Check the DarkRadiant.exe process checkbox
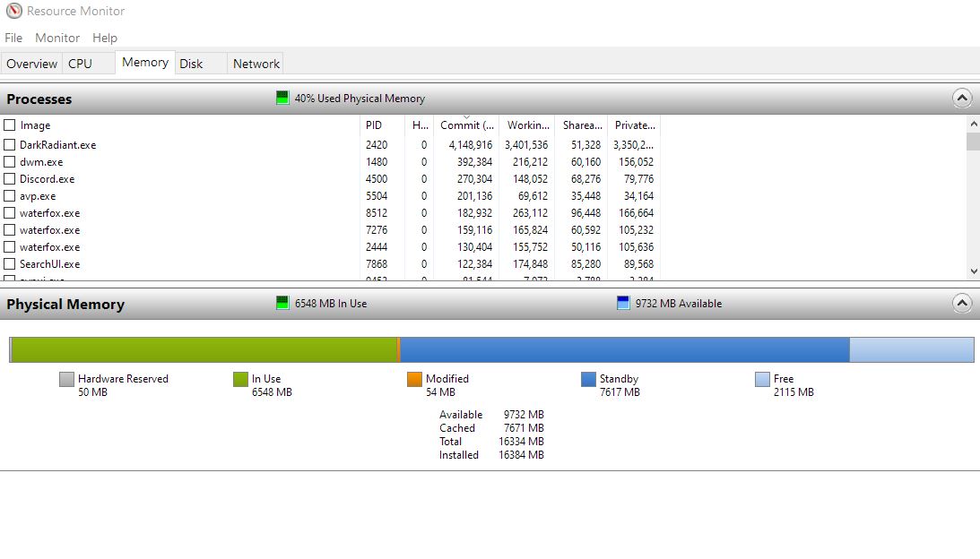980x559 pixels. 10,144
